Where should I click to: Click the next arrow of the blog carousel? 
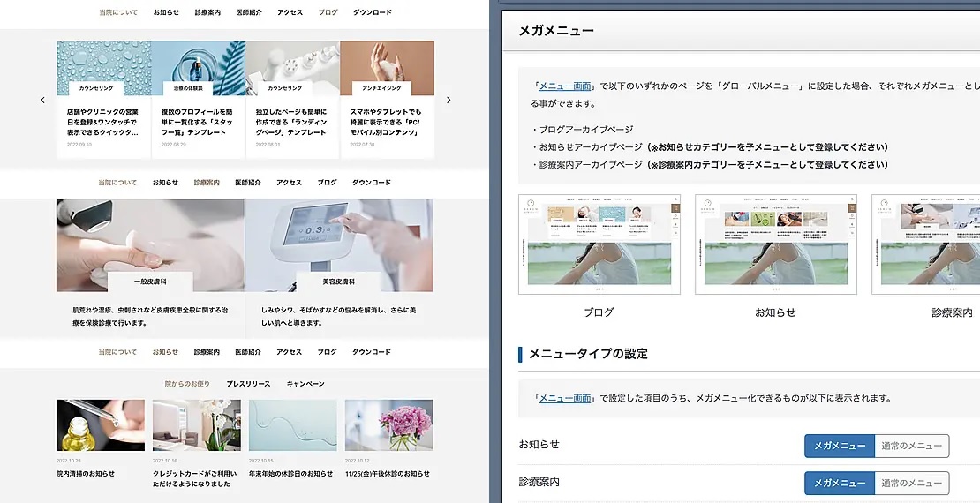coord(449,101)
